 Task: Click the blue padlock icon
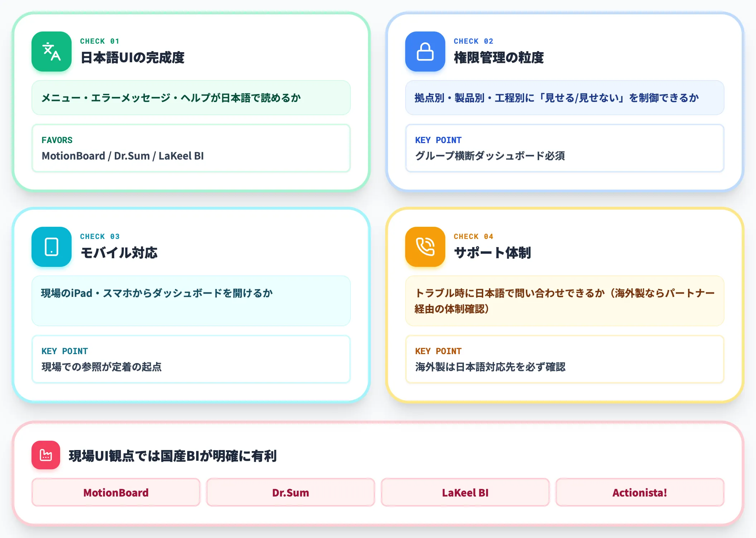click(425, 52)
